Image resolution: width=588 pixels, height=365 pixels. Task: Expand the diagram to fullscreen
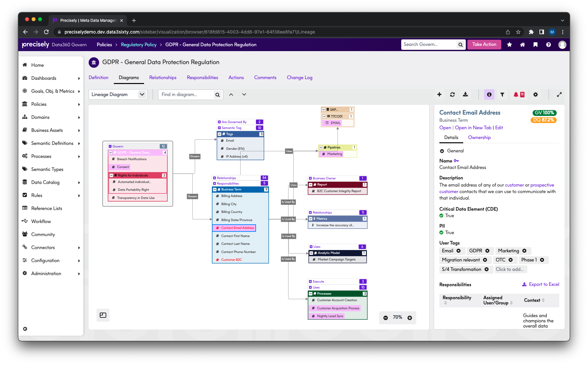(x=559, y=94)
